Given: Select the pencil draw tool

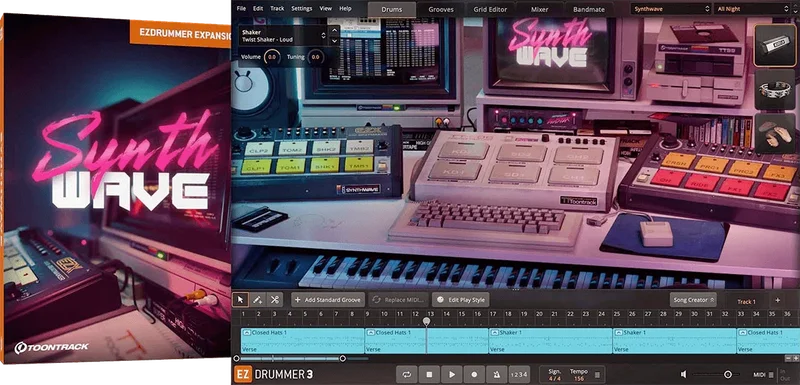Looking at the screenshot, I should coord(258,300).
